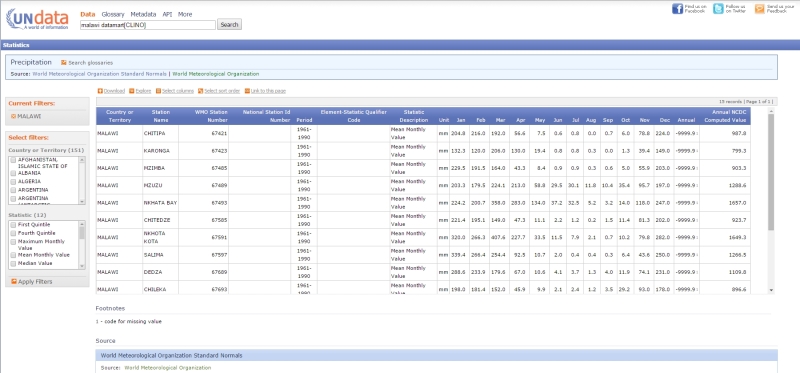Click the Find us on Facebook text

click(695, 9)
